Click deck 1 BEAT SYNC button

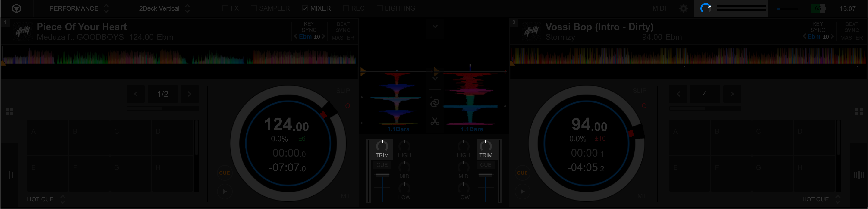pyautogui.click(x=343, y=27)
